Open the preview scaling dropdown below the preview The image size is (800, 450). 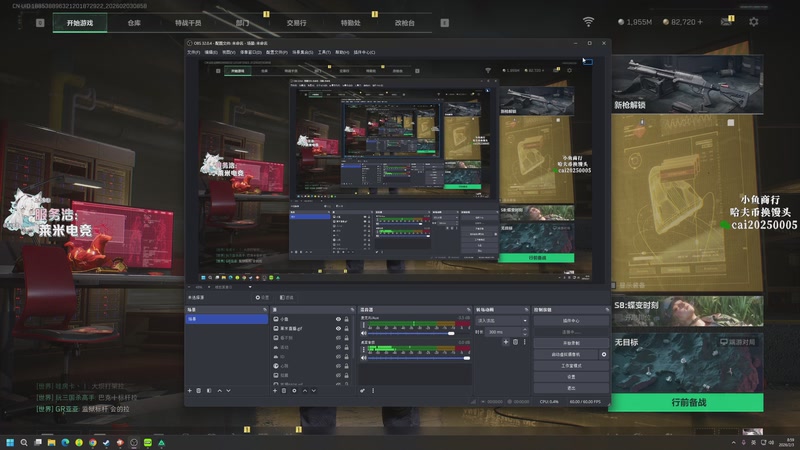[x=232, y=287]
